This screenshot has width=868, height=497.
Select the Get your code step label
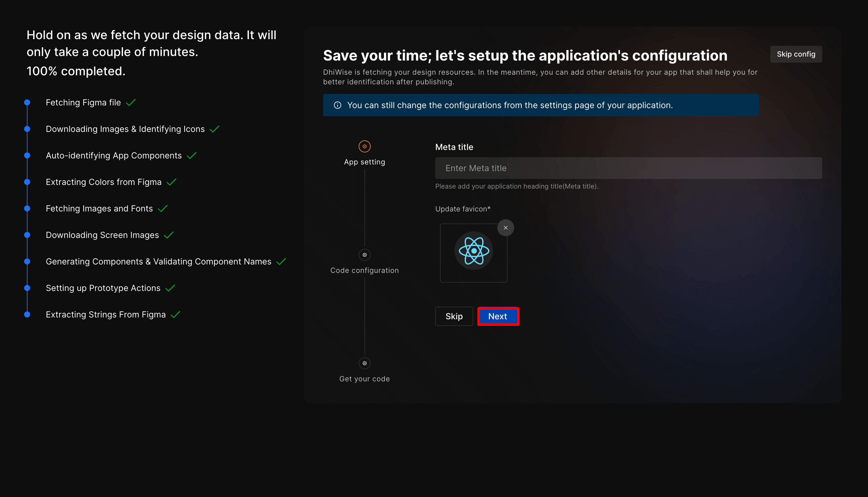pyautogui.click(x=364, y=379)
